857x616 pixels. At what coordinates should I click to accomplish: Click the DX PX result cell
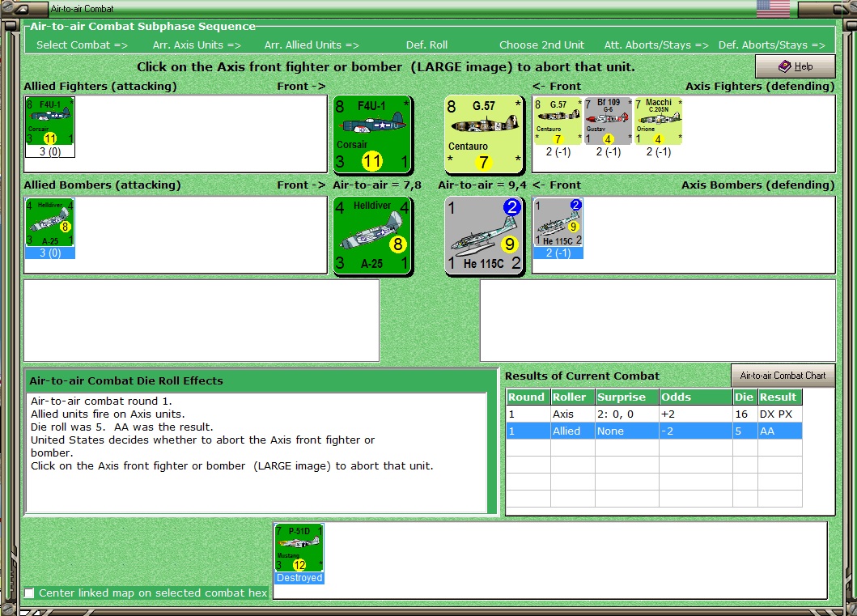[x=780, y=414]
